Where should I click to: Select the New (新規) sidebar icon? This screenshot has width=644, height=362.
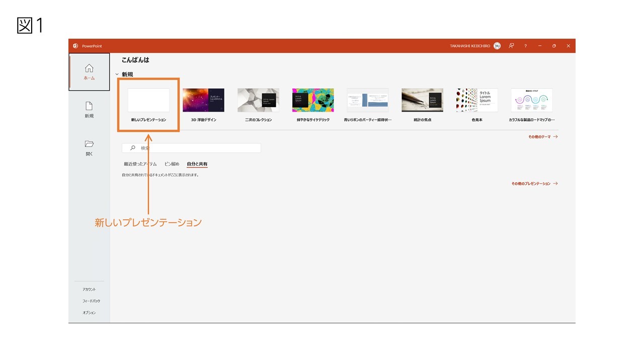tap(89, 106)
